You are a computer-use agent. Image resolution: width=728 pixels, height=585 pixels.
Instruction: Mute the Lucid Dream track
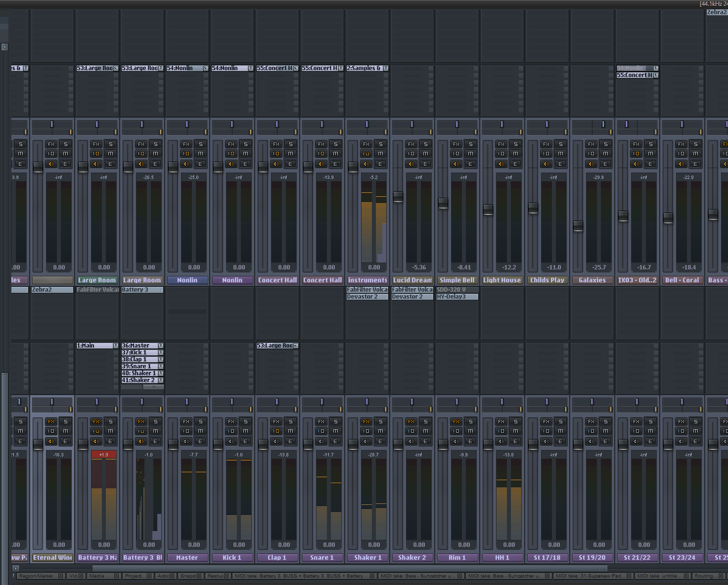425,154
